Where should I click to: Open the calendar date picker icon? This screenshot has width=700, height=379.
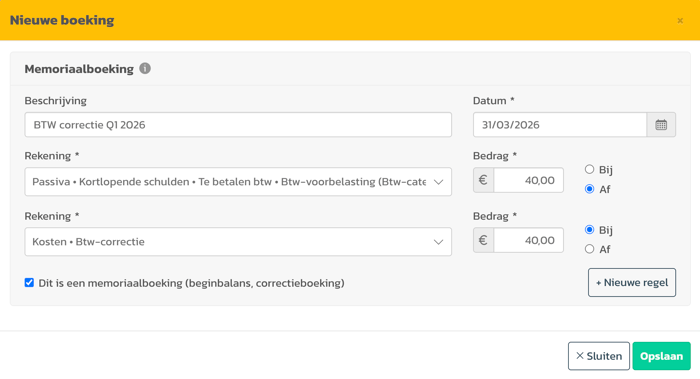pyautogui.click(x=661, y=125)
